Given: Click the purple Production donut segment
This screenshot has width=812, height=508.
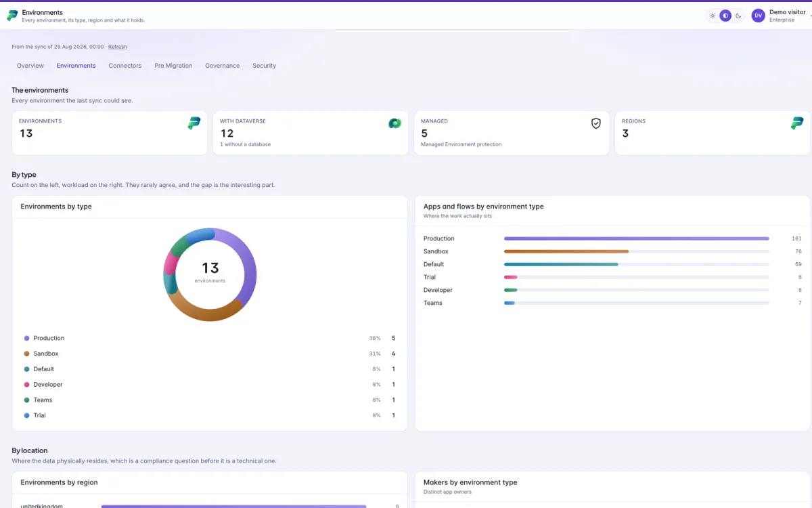Looking at the screenshot, I should (x=248, y=264).
